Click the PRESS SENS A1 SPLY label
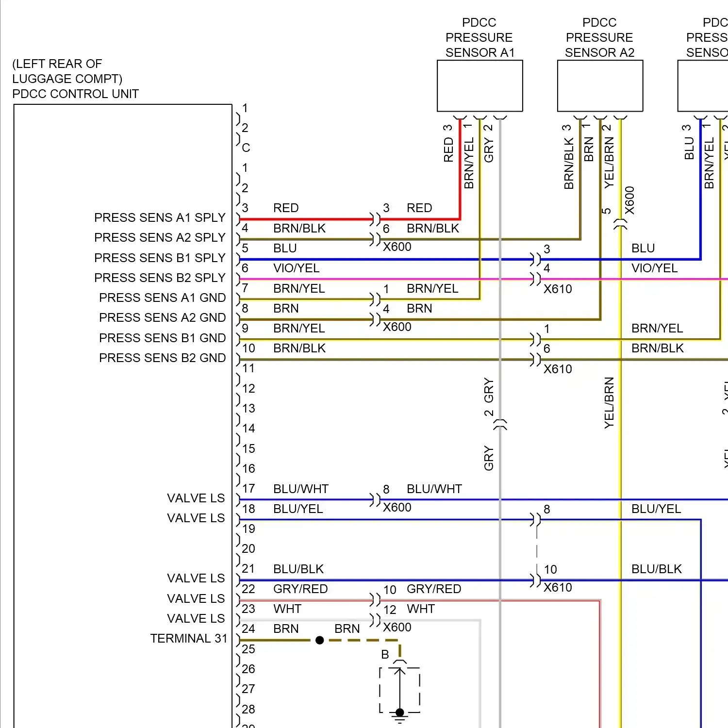The image size is (728, 728). (160, 217)
